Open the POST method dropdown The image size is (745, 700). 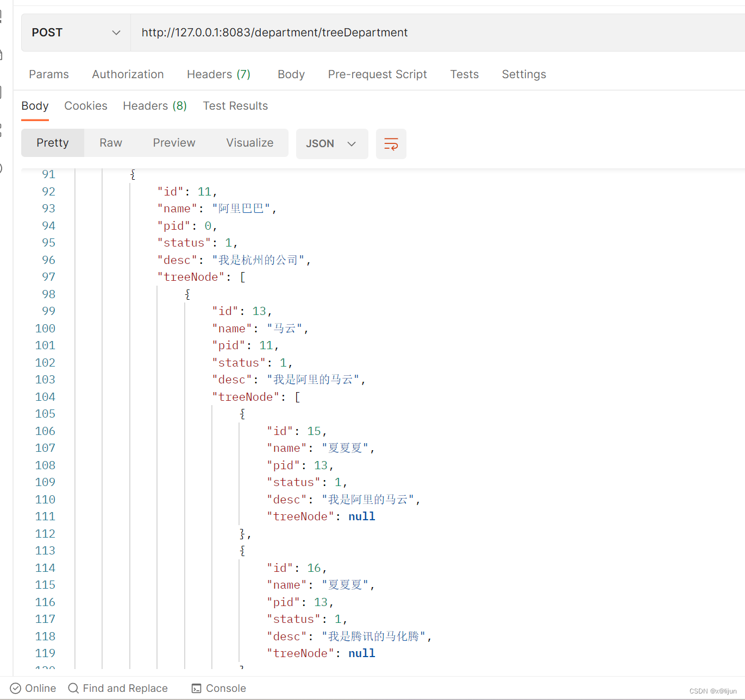(76, 33)
